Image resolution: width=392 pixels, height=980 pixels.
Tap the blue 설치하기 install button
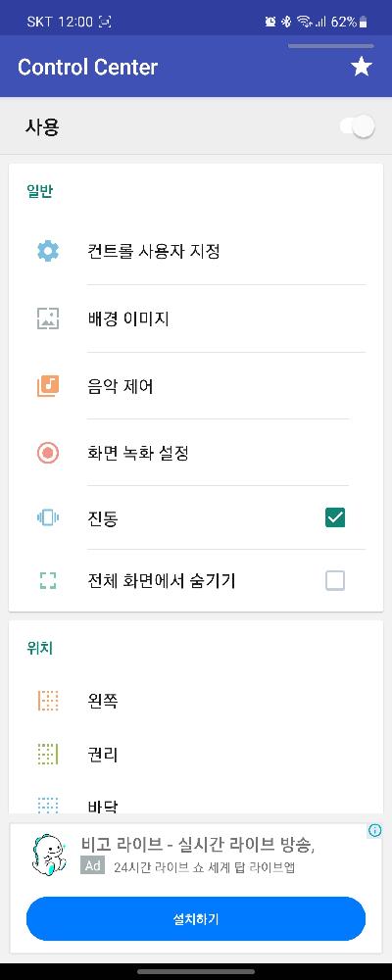(x=196, y=919)
